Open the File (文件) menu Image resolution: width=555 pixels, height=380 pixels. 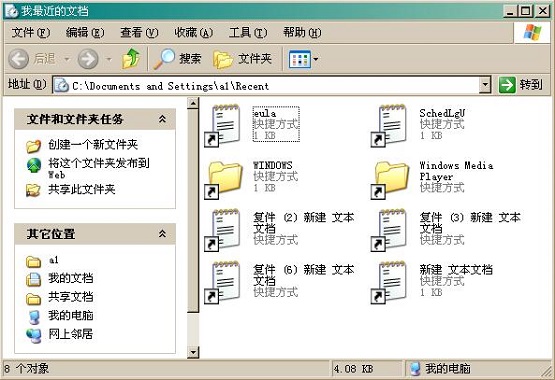tap(31, 33)
